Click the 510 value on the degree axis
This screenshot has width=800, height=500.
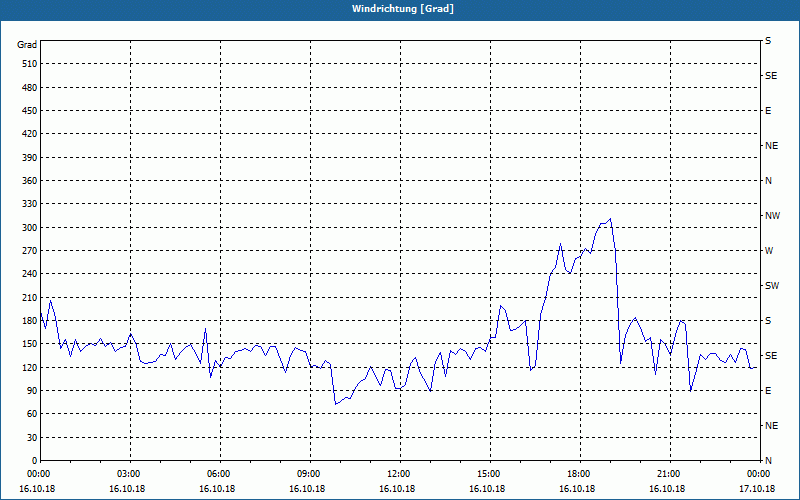(29, 64)
